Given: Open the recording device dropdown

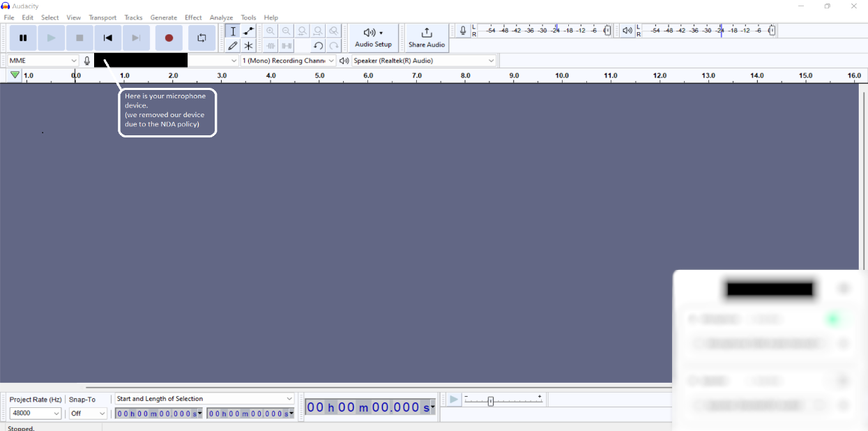Looking at the screenshot, I should (x=166, y=61).
